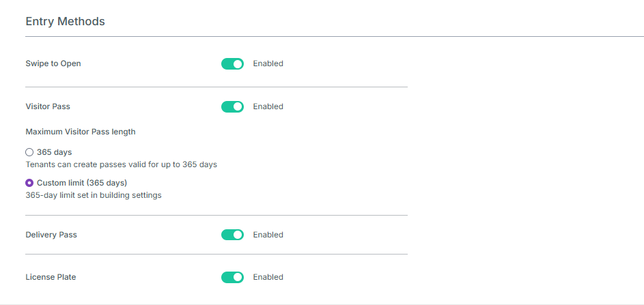Click the Enabled text beside Visitor Pass
Viewport: 644px width, 305px height.
coord(268,106)
